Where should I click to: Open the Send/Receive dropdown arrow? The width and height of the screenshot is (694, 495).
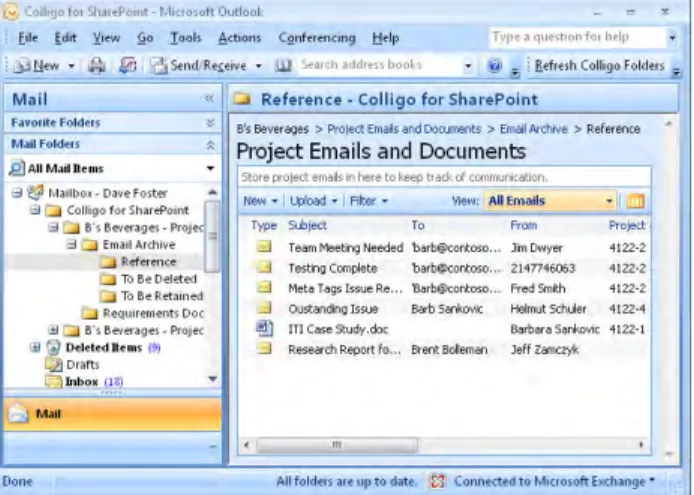pos(259,66)
